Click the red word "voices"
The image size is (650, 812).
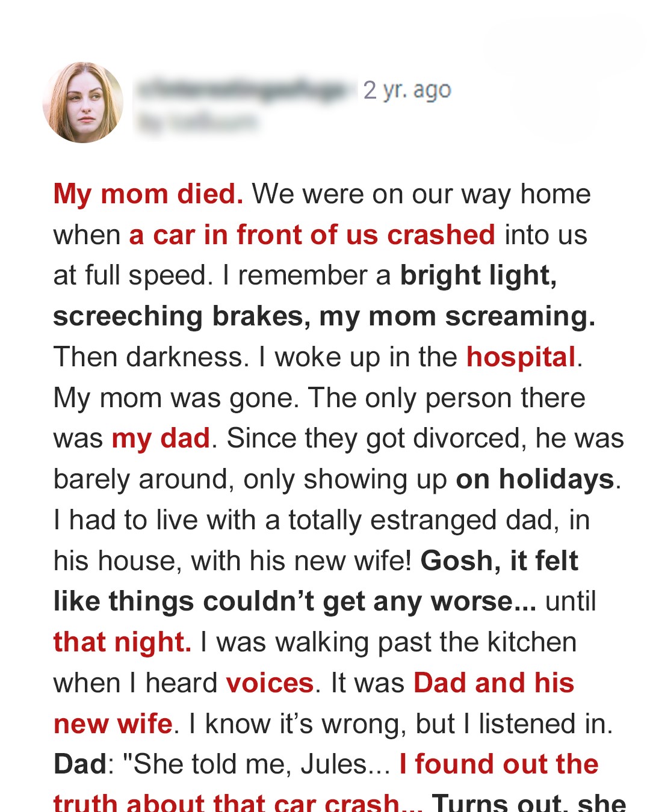pos(270,683)
